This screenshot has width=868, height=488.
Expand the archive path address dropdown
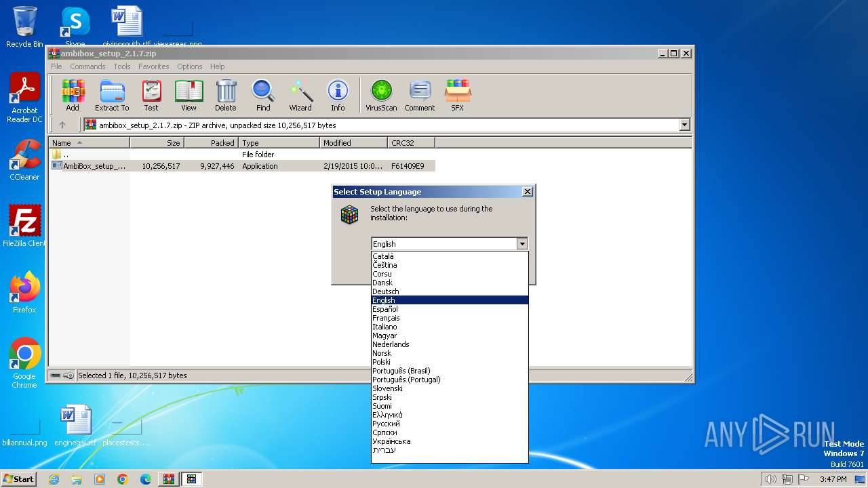[x=684, y=125]
